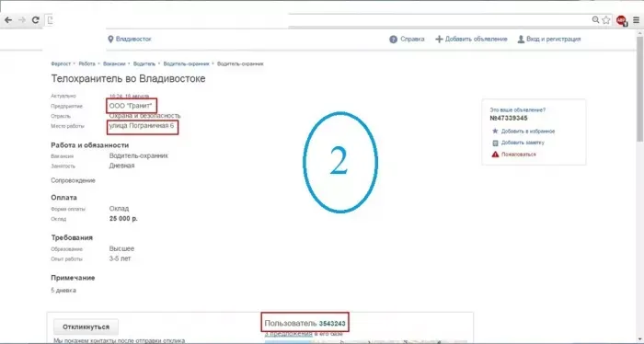Click the text Это ваше объявление?
This screenshot has width=644, height=344.
[517, 110]
